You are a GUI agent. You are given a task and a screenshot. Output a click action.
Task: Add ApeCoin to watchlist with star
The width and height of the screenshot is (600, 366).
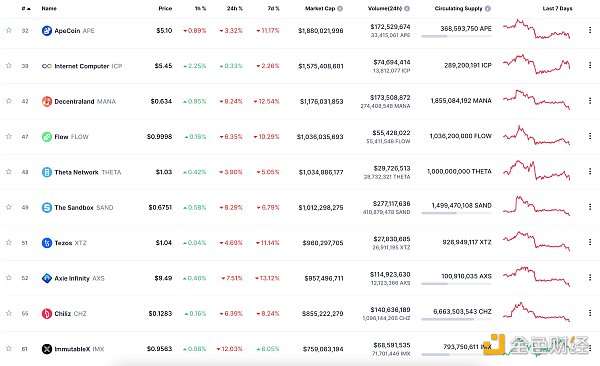9,30
